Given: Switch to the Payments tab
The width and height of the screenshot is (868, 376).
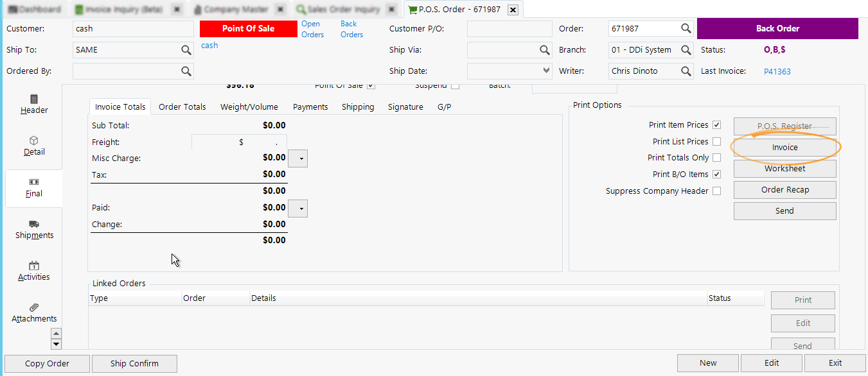Looking at the screenshot, I should (x=310, y=107).
